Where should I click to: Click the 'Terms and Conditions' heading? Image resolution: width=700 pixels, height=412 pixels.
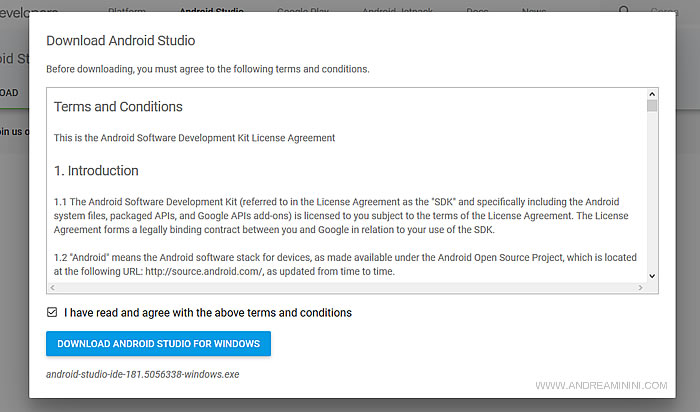click(118, 107)
